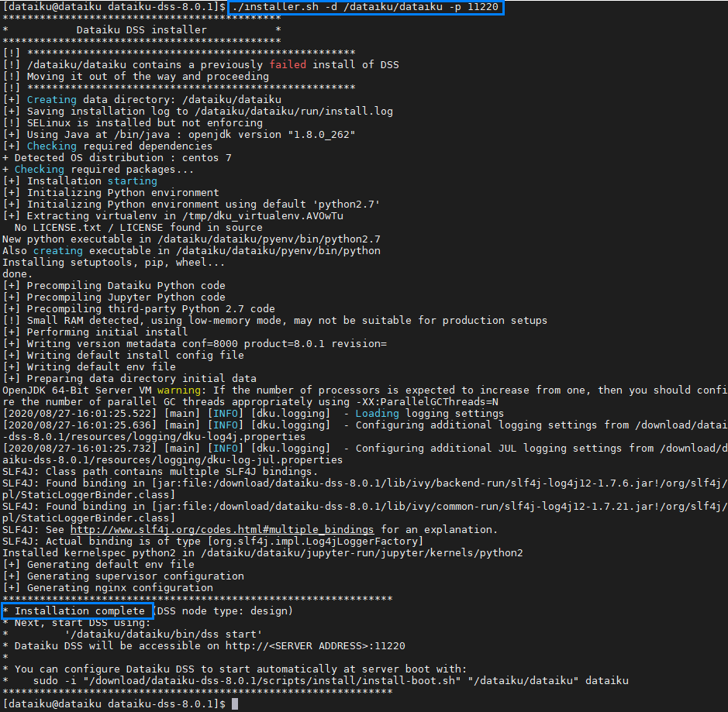This screenshot has height=712, width=728.
Task: Click 'Creating data directory: /dataiku/dataiku' line
Action: 142,100
